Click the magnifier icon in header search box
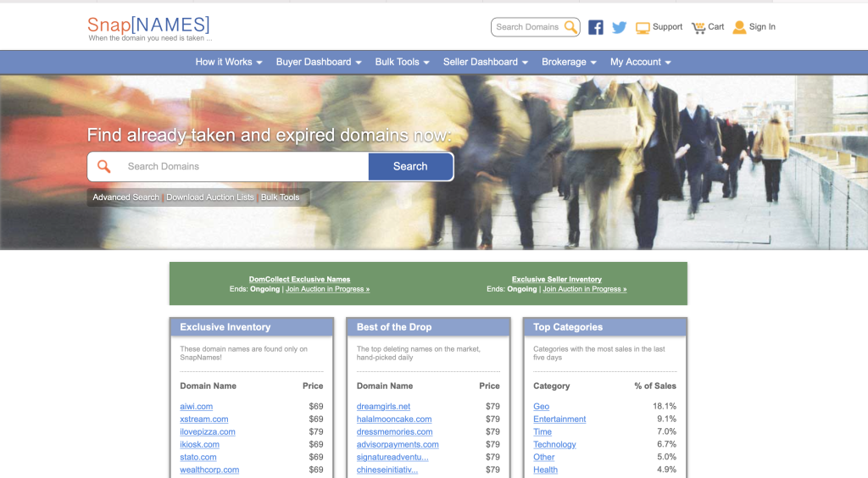Viewport: 868px width, 478px height. point(570,26)
